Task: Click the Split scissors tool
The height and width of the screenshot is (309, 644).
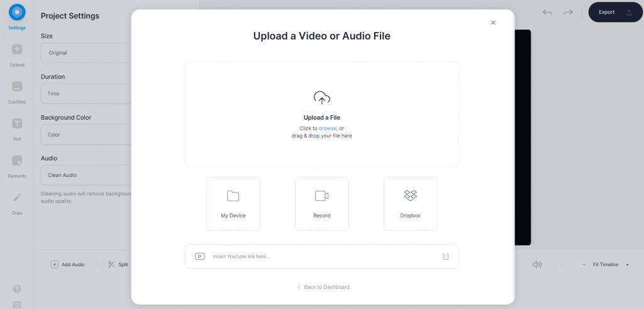Action: click(118, 264)
